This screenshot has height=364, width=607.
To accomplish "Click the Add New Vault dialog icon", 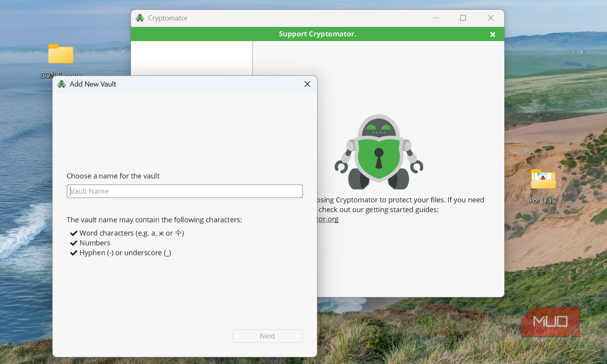I will [62, 84].
